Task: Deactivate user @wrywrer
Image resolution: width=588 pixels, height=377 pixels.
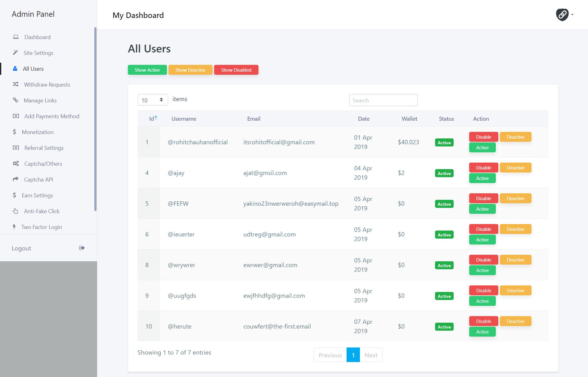Action: tap(516, 260)
